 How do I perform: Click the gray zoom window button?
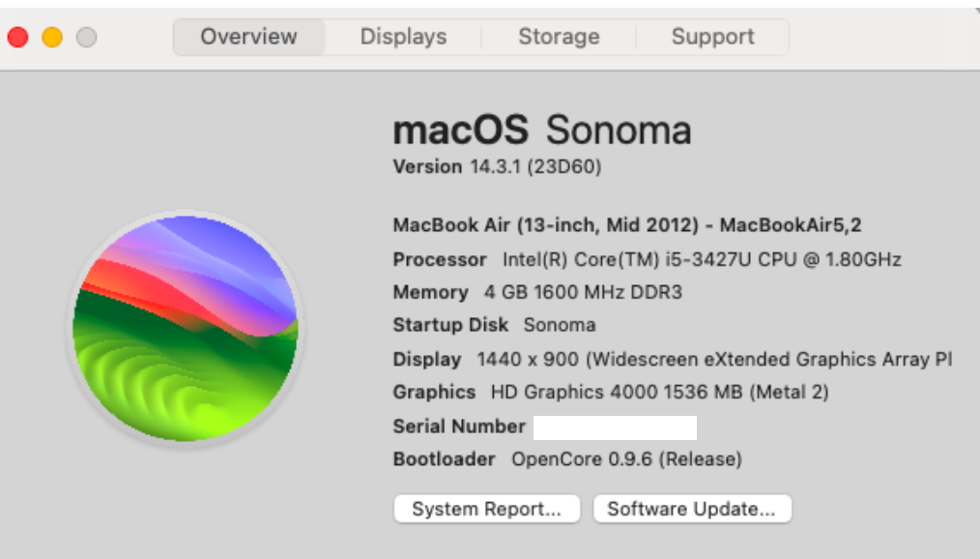pyautogui.click(x=86, y=38)
